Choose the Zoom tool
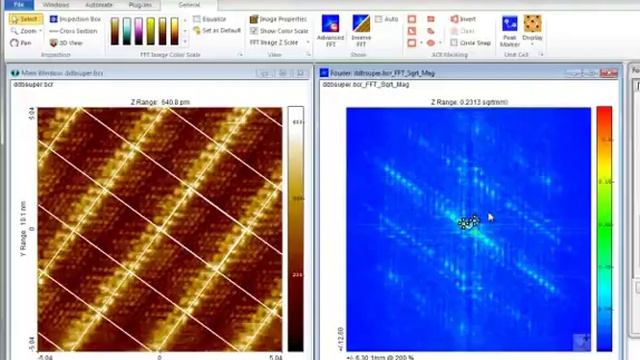The image size is (640, 360). pyautogui.click(x=24, y=31)
